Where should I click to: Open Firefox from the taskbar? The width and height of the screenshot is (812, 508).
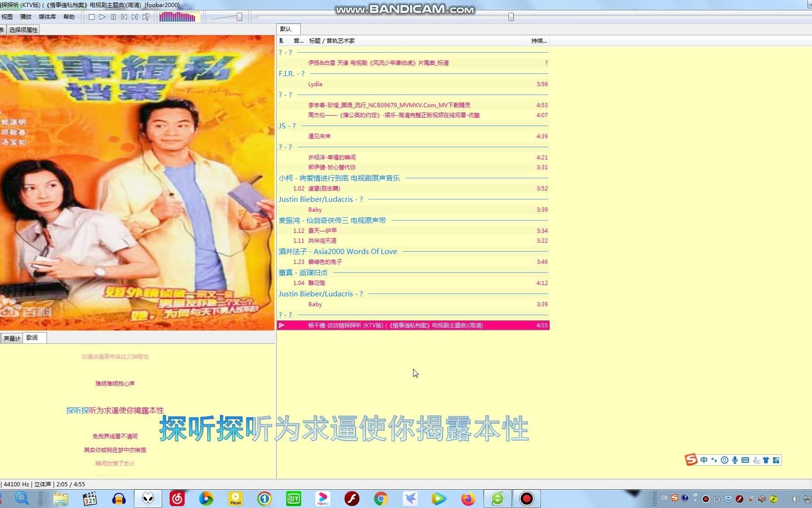tap(468, 499)
